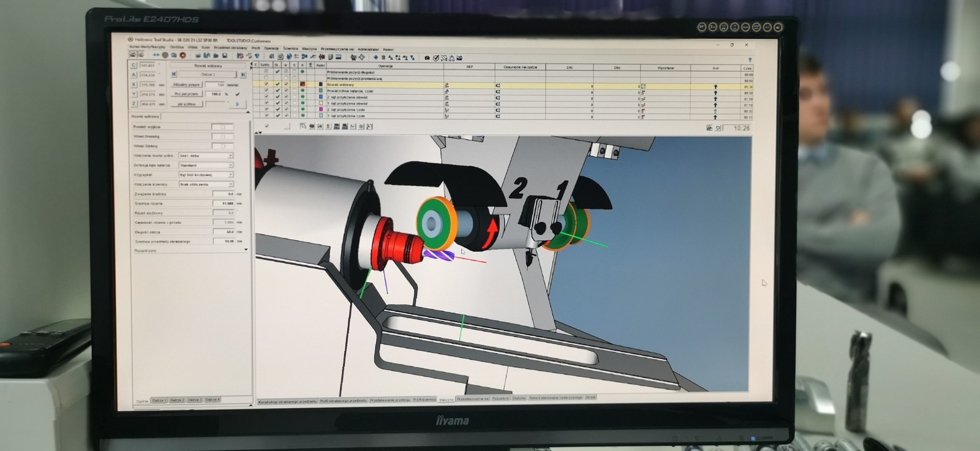Click the color swatch of Rowek wiórowy row
Screen dimensions: 980x451
tap(320, 85)
